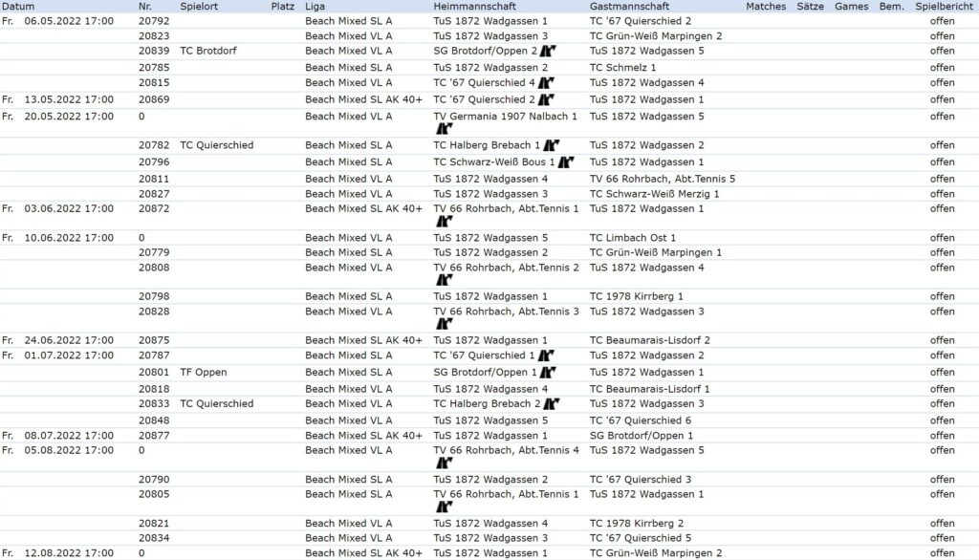This screenshot has height=560, width=979.
Task: Click venue TC Quierschied in row 20833
Action: [x=217, y=404]
